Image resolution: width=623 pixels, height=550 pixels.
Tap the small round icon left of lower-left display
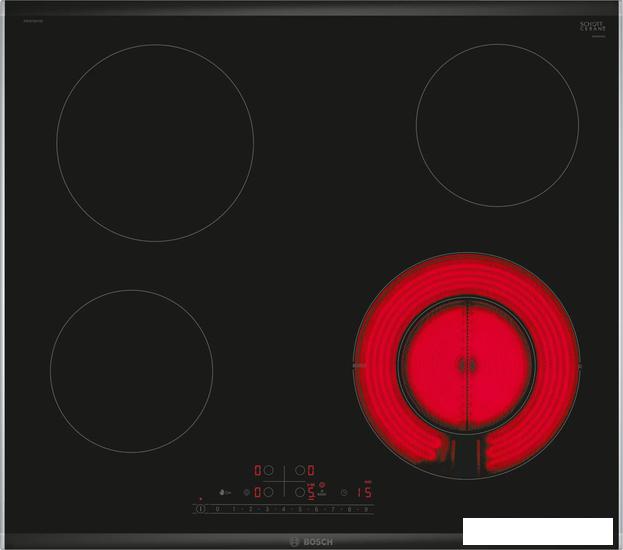pos(246,492)
